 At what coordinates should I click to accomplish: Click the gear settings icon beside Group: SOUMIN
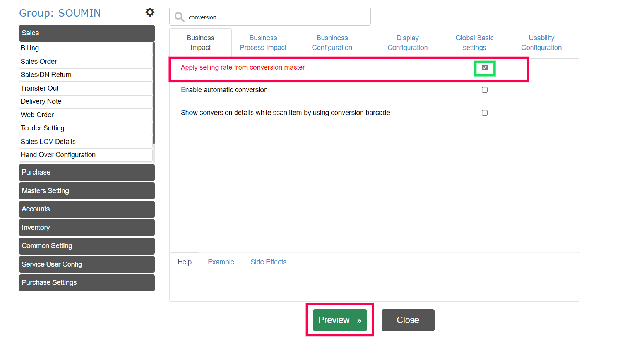point(150,12)
